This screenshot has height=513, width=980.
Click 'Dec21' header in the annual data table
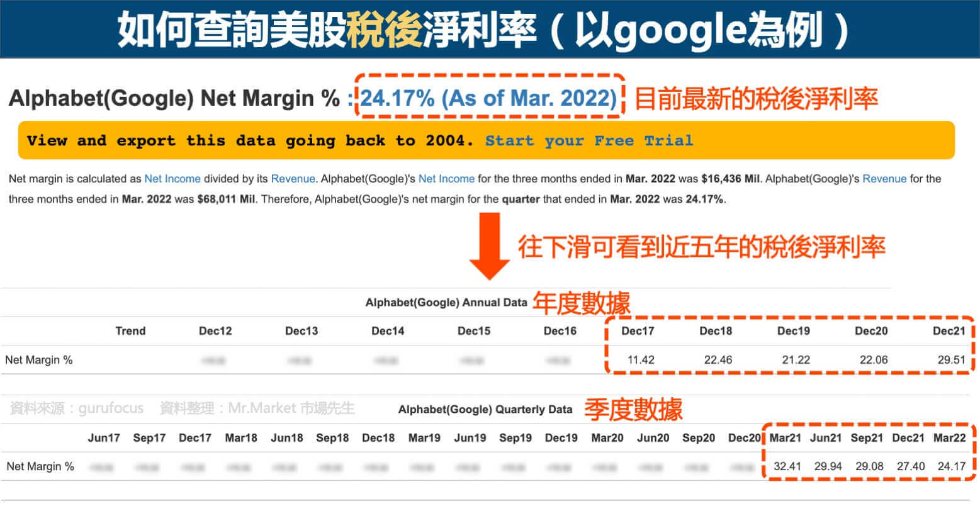point(949,331)
